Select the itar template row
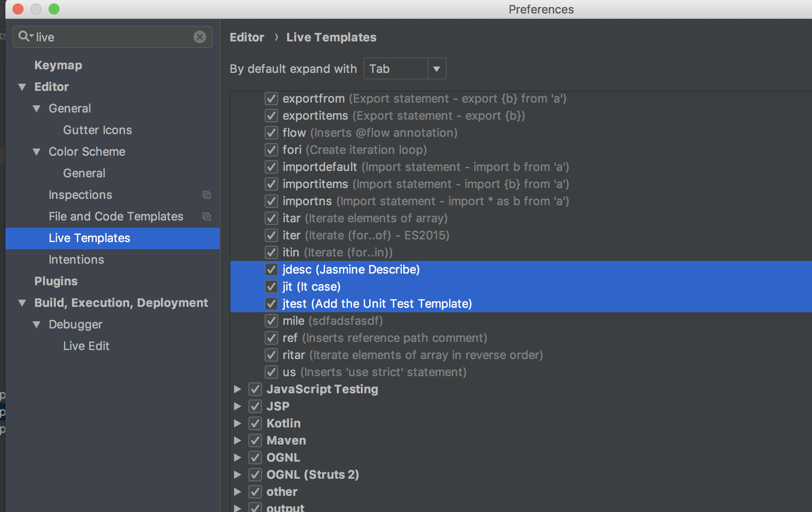The height and width of the screenshot is (512, 812). coord(521,218)
